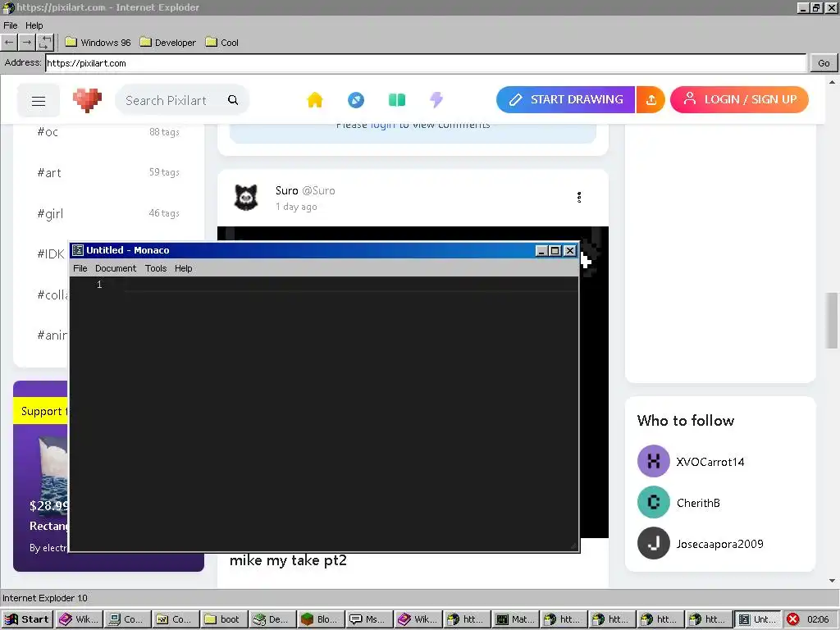Open the CherithB profile name

pos(698,503)
